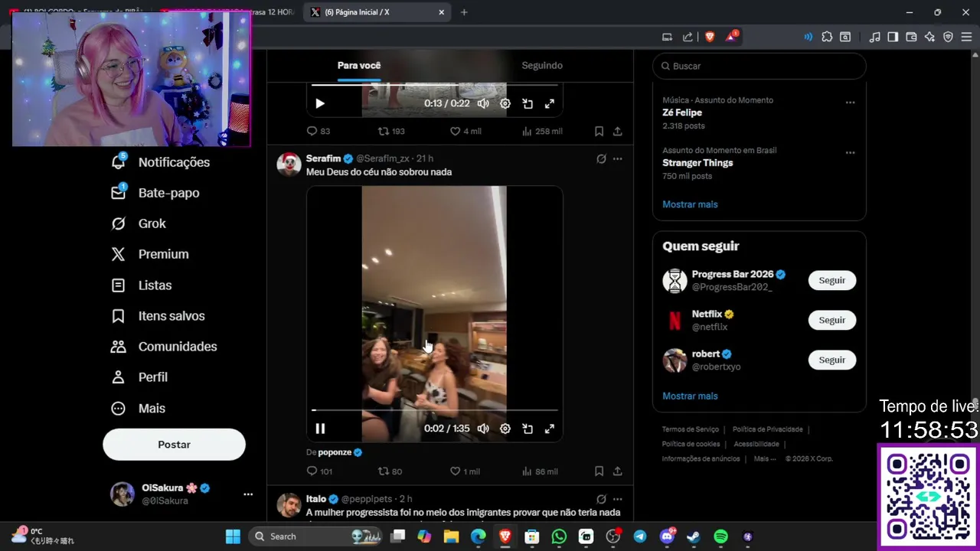Image resolution: width=980 pixels, height=551 pixels.
Task: Follow Progress Bar 2026
Action: click(831, 281)
